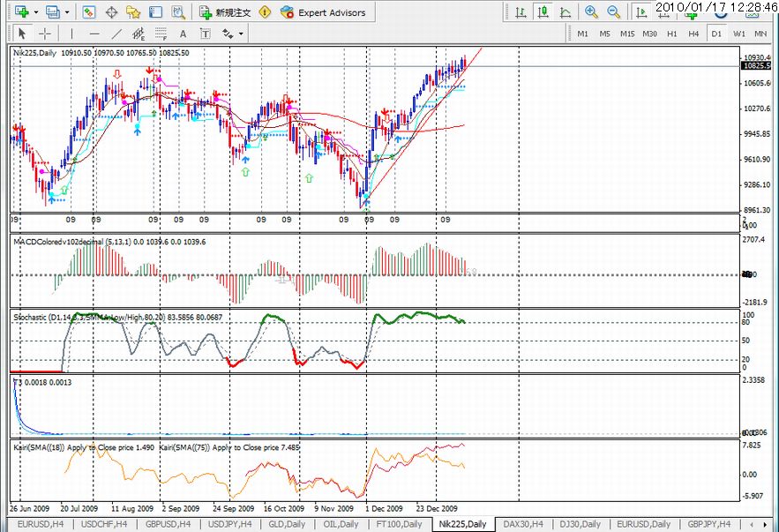The image size is (779, 532).
Task: Click the 新規注文 new order button
Action: point(225,12)
